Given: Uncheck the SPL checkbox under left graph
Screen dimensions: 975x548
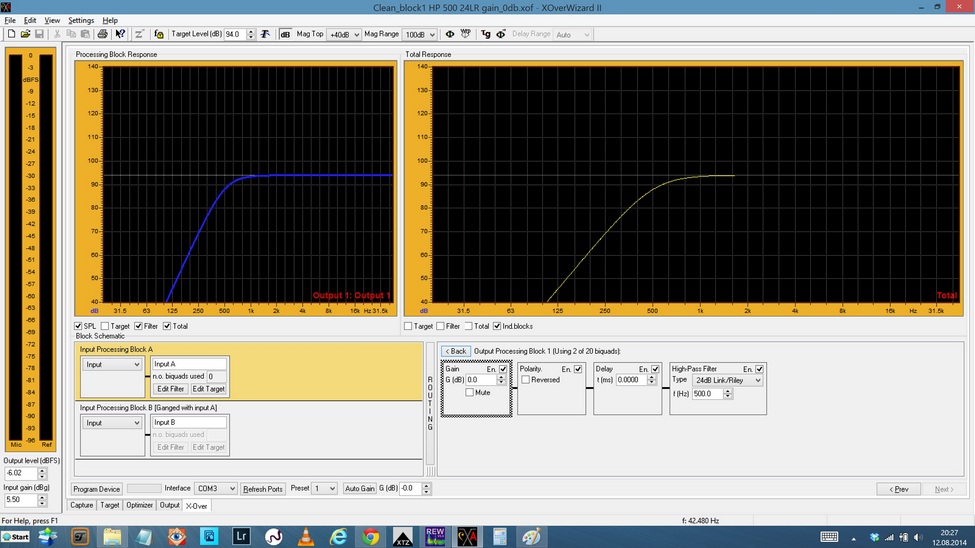Looking at the screenshot, I should click(x=79, y=326).
